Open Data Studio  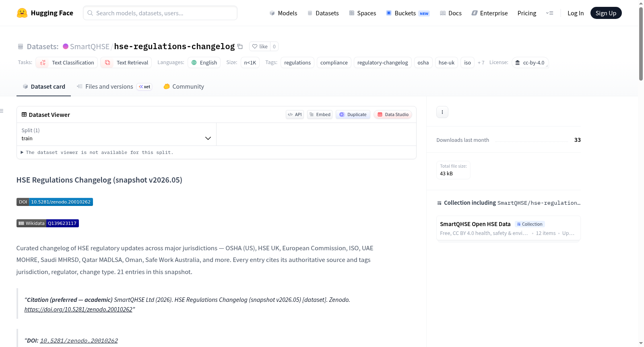pyautogui.click(x=393, y=114)
